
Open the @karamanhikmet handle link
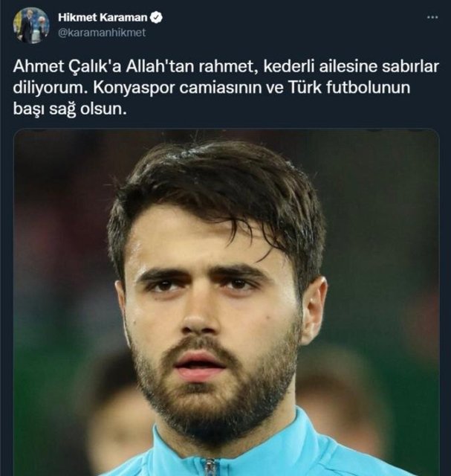click(x=102, y=33)
